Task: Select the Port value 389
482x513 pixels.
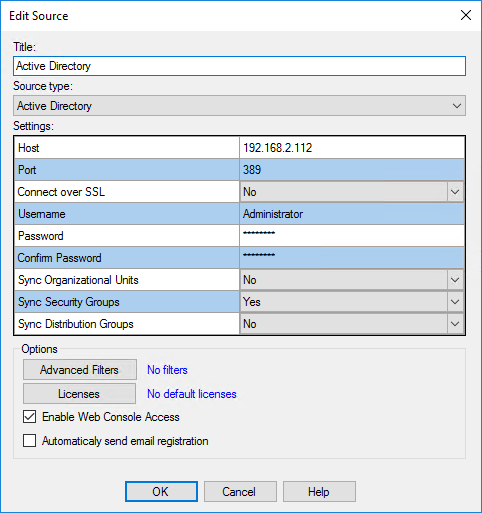Action: pos(352,170)
